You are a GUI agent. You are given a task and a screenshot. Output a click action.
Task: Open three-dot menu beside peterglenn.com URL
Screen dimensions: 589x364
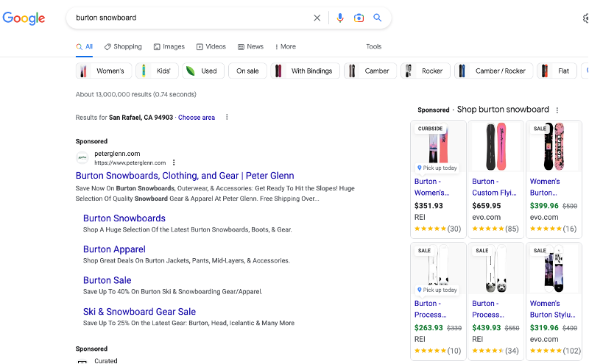point(174,163)
